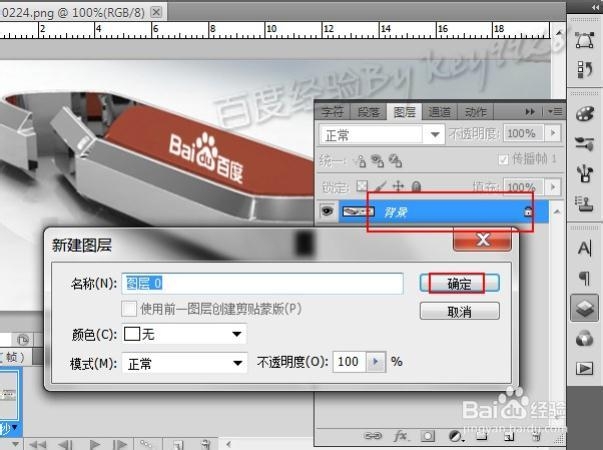Screen dimensions: 603x450
Task: Open the layers panel flyout menu
Action: point(555,112)
